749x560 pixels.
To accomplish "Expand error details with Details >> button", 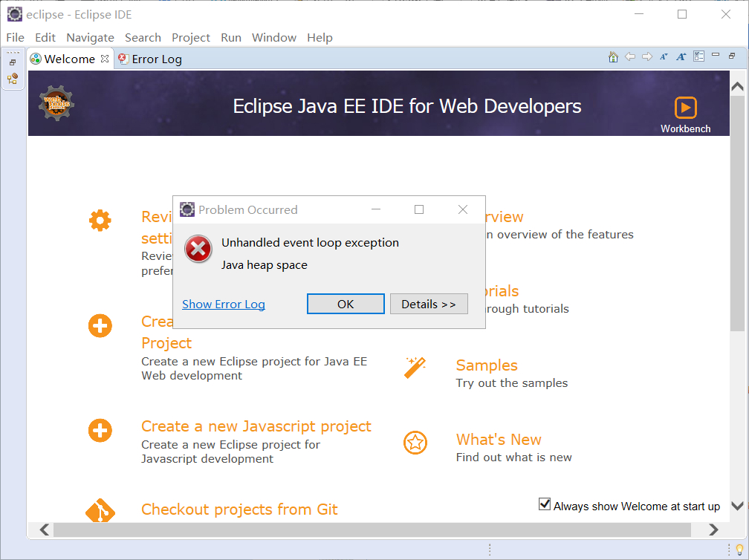I will [429, 304].
